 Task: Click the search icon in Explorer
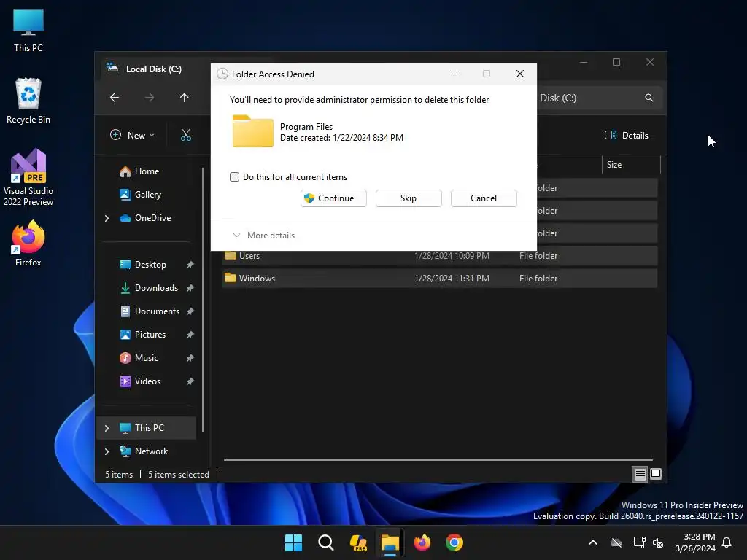pyautogui.click(x=649, y=98)
